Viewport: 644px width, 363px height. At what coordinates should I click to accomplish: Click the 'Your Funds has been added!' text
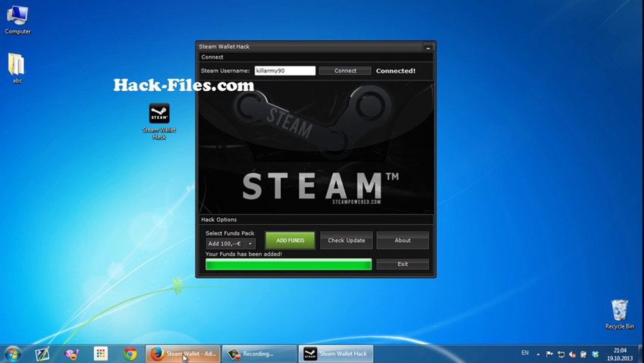[x=244, y=254]
